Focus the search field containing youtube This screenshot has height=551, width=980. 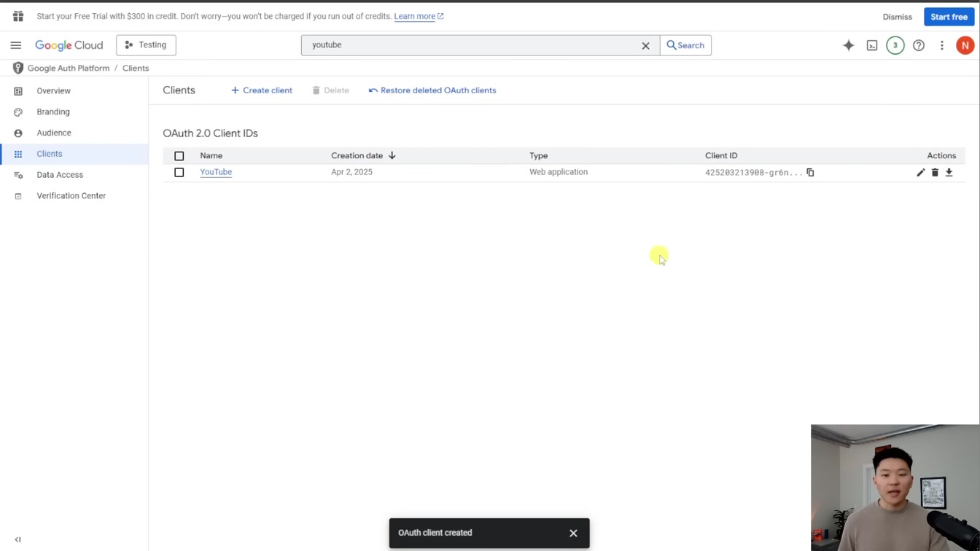tap(470, 45)
